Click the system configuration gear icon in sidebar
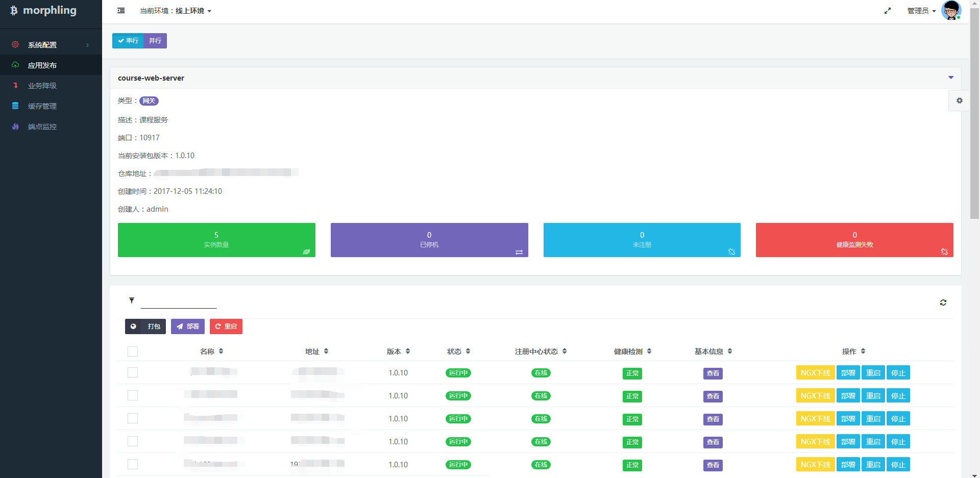This screenshot has height=478, width=980. pos(15,44)
